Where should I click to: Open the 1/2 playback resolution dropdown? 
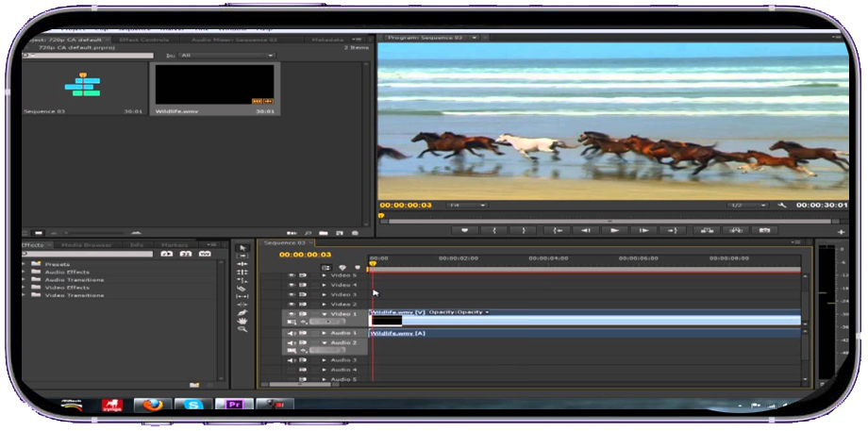(x=748, y=206)
